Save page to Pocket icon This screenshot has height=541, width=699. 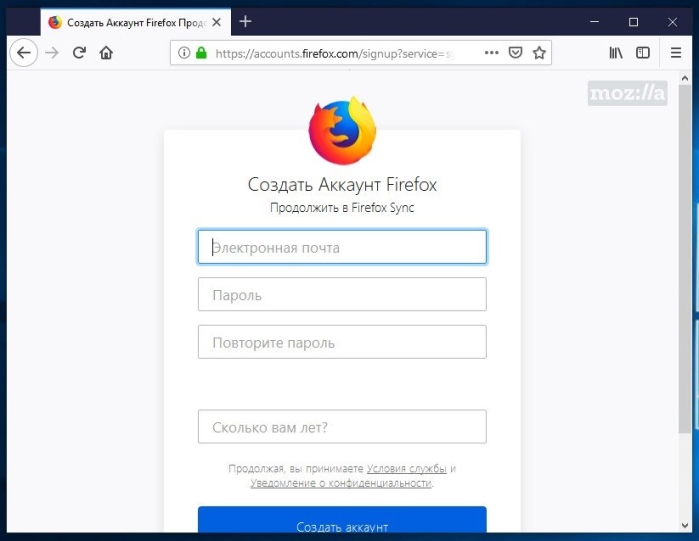pos(515,53)
